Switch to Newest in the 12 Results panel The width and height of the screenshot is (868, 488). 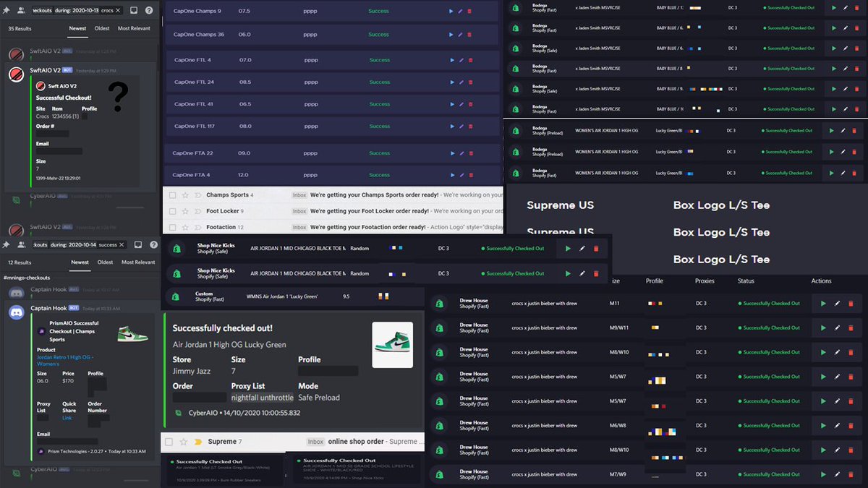click(x=80, y=262)
